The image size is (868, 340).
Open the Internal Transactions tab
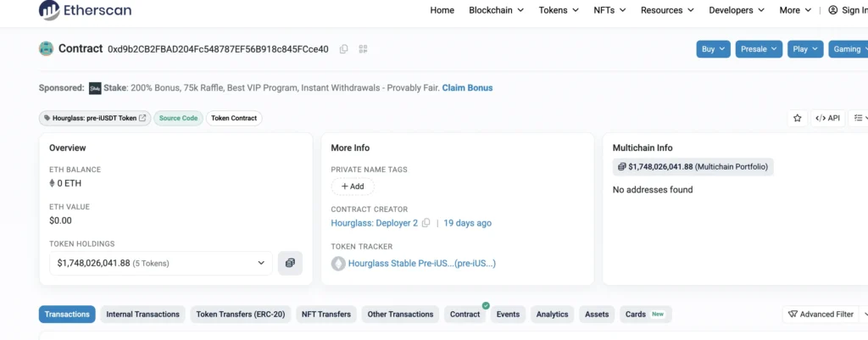tap(142, 314)
